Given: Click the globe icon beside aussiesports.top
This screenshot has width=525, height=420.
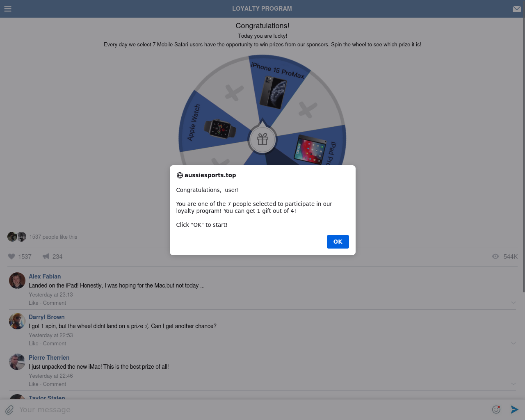Looking at the screenshot, I should (x=180, y=175).
